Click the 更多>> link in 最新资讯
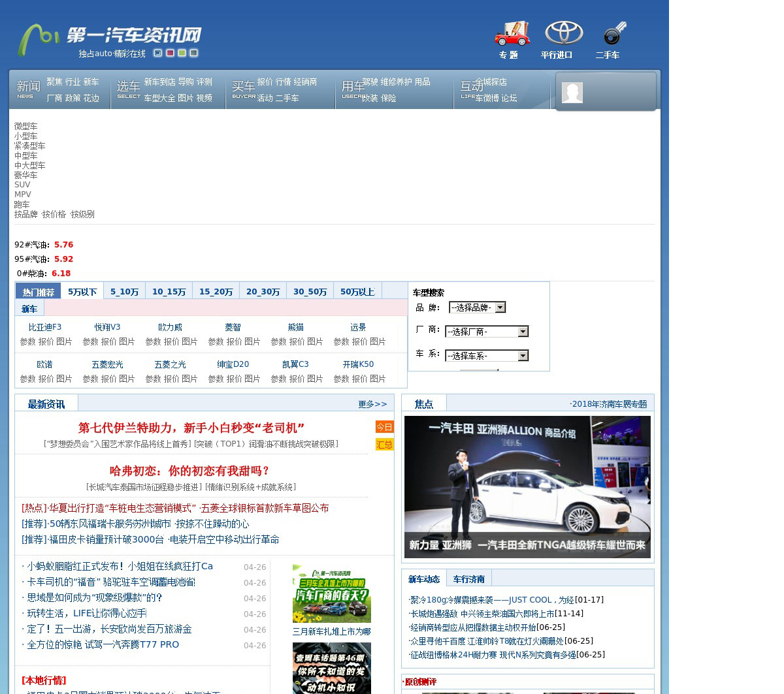 [372, 404]
